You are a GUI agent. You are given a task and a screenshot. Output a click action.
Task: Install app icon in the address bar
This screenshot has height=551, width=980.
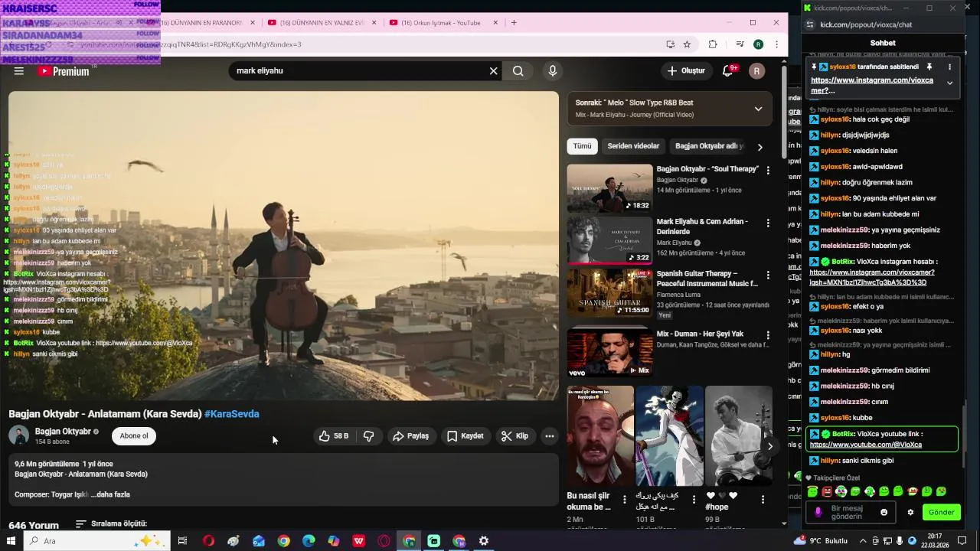point(670,44)
